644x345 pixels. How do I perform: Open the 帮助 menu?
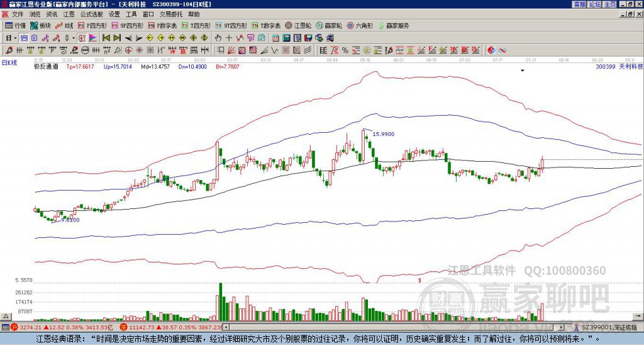[x=194, y=14]
